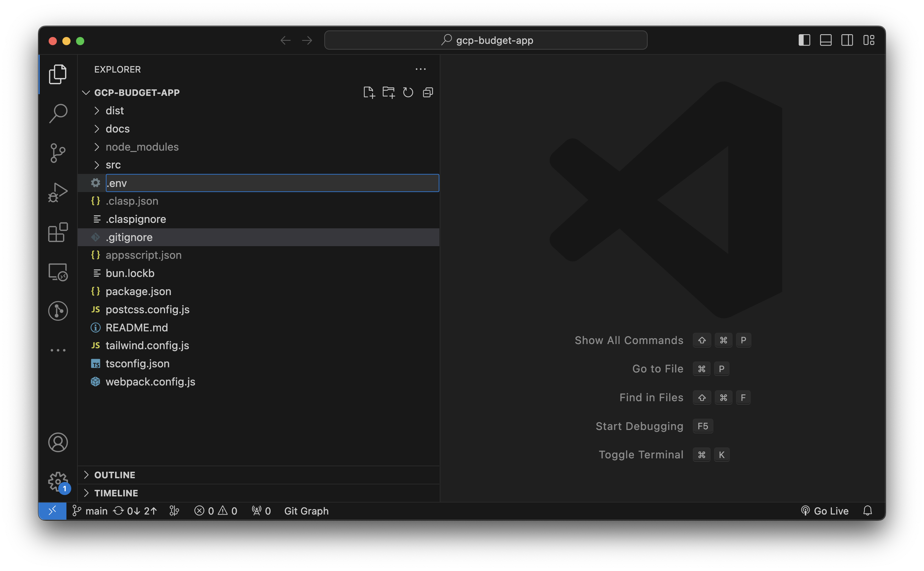The height and width of the screenshot is (571, 924).
Task: Open explorer Views and More Actions menu
Action: [x=421, y=69]
